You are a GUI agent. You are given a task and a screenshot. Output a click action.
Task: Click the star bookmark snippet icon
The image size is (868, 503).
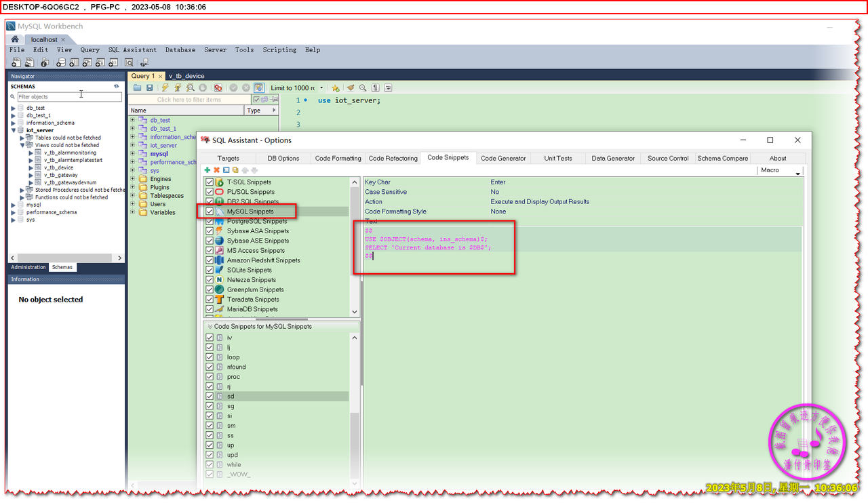(336, 87)
